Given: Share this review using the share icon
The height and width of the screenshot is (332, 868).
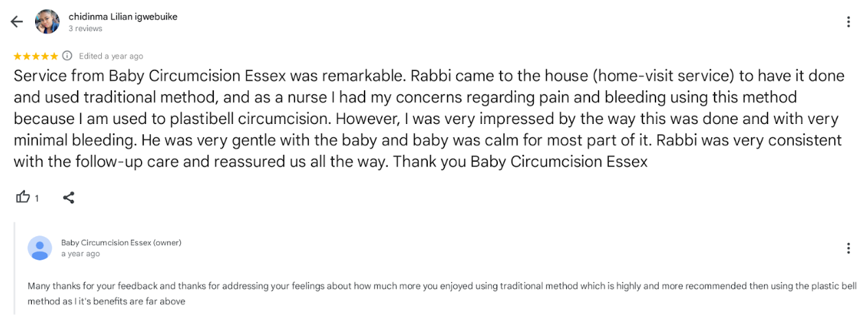Looking at the screenshot, I should [x=69, y=198].
